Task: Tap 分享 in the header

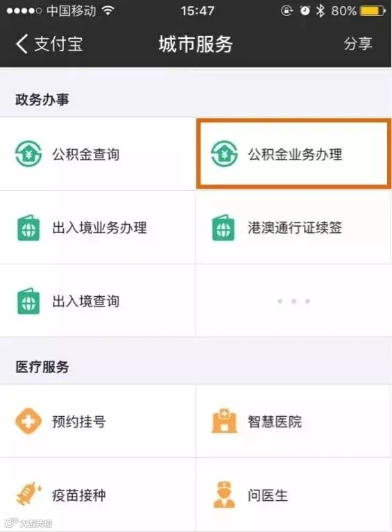Action: (358, 44)
